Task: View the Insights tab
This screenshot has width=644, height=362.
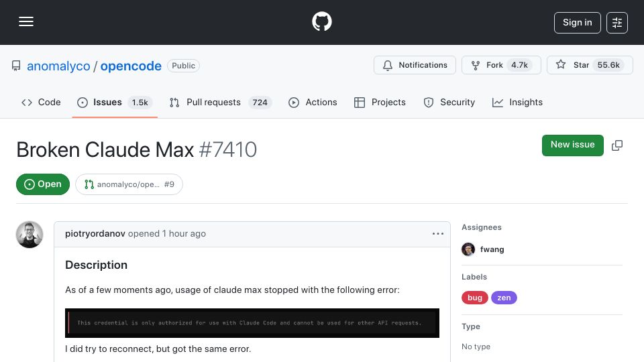Action: (x=517, y=102)
